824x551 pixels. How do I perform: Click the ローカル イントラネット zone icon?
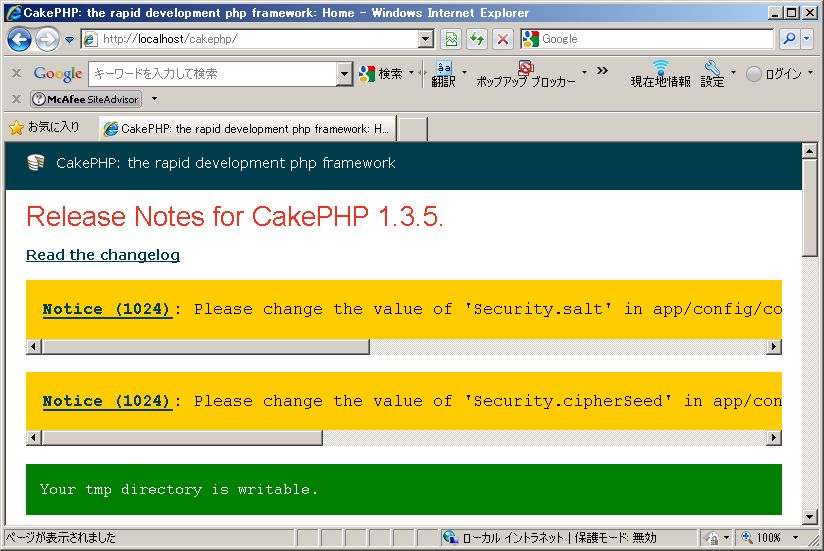pyautogui.click(x=450, y=537)
